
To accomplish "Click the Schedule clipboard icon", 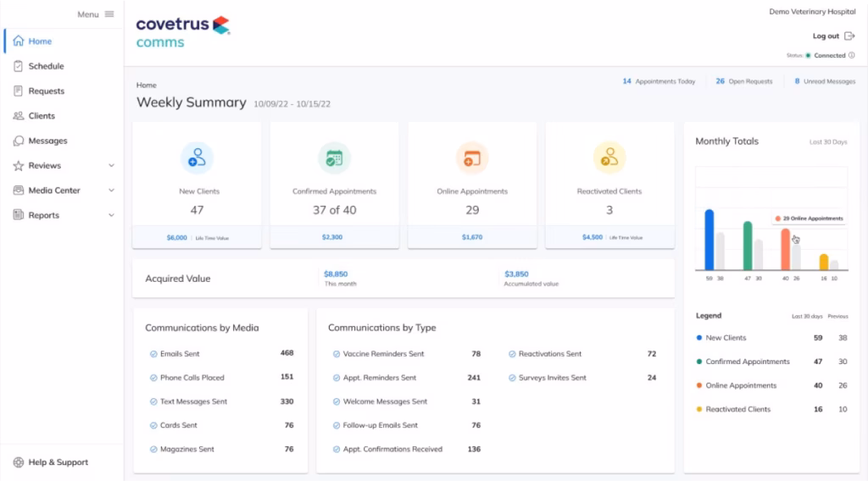I will [x=19, y=66].
